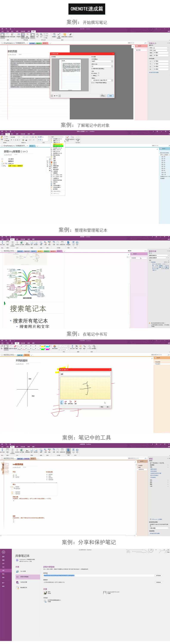This screenshot has height=644, width=170.
Task: Click 创建链接 button for edit link
Action: tap(159, 582)
